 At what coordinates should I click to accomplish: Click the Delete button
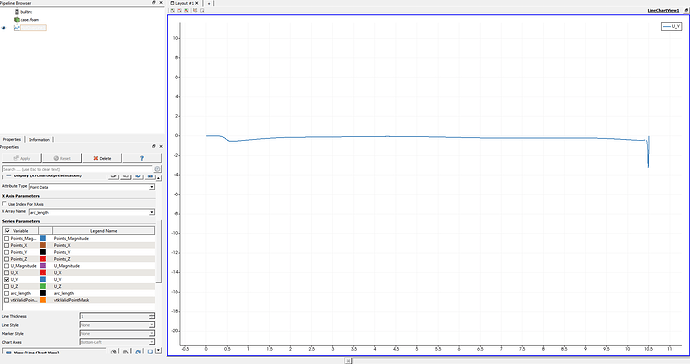102,158
